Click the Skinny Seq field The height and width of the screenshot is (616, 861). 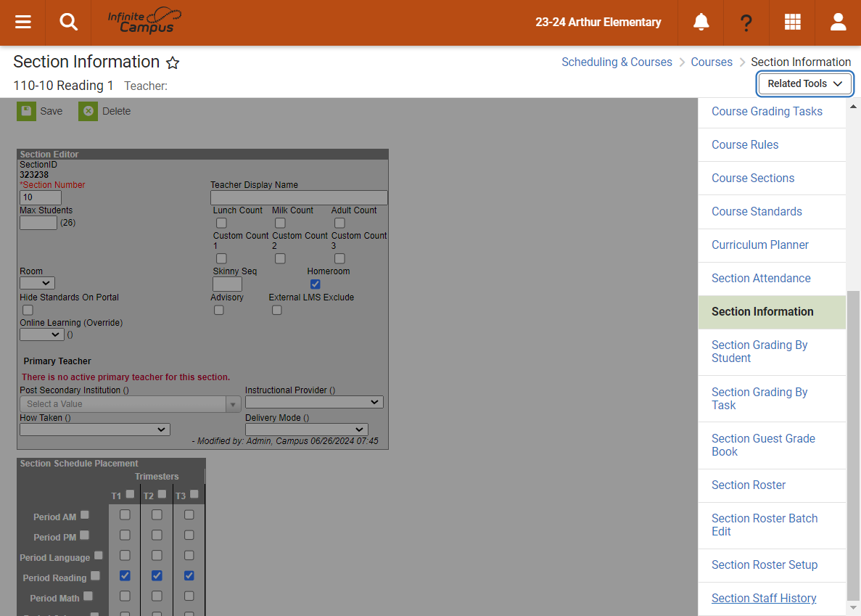pyautogui.click(x=227, y=284)
